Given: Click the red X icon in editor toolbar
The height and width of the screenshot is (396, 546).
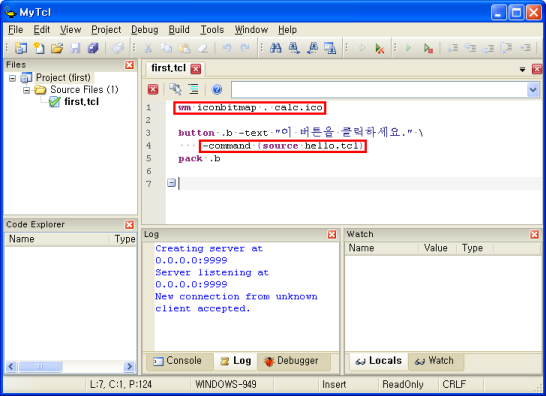Looking at the screenshot, I should (x=153, y=90).
